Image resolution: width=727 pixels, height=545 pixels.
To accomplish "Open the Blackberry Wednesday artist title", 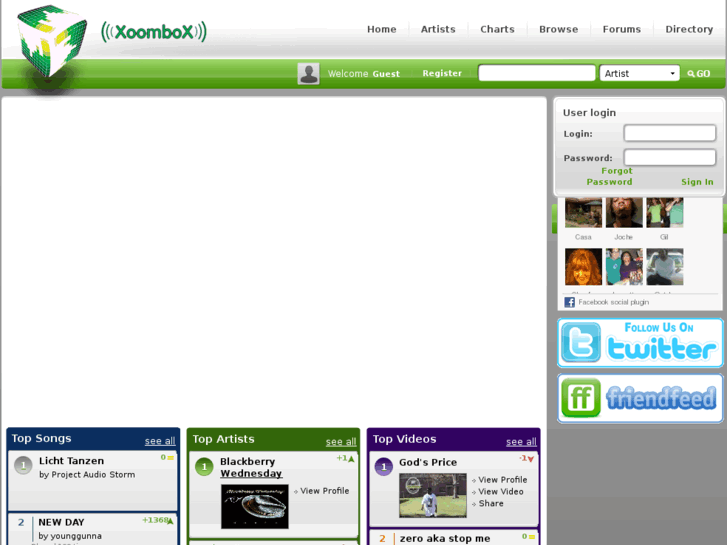I will (251, 468).
